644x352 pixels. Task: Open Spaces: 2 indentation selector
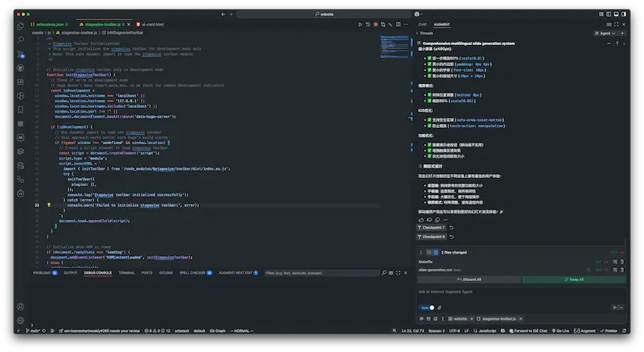coord(436,330)
